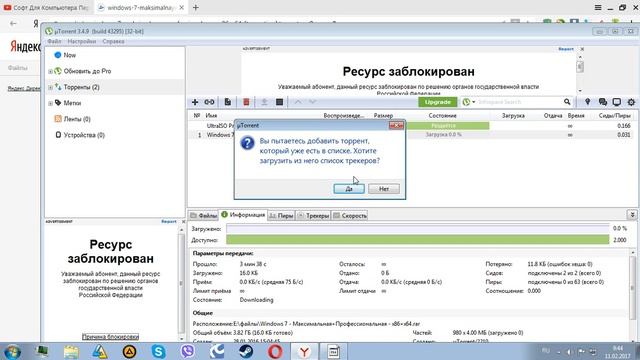Image resolution: width=640 pixels, height=360 pixels.
Task: Open the Файл menu
Action: [x=54, y=41]
